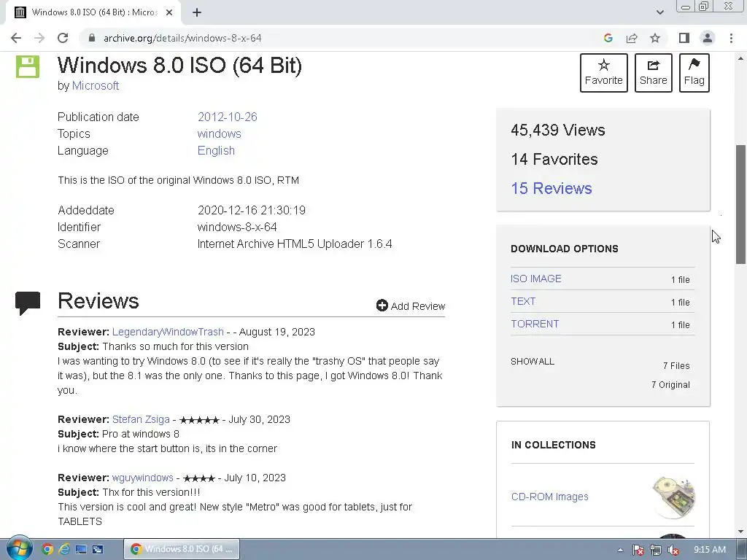The width and height of the screenshot is (747, 560).
Task: Toggle the browser side panel
Action: [684, 38]
